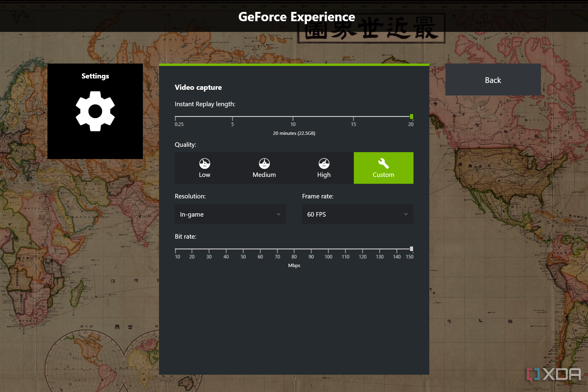Expand the Frame rate dropdown menu
The height and width of the screenshot is (392, 588).
356,214
